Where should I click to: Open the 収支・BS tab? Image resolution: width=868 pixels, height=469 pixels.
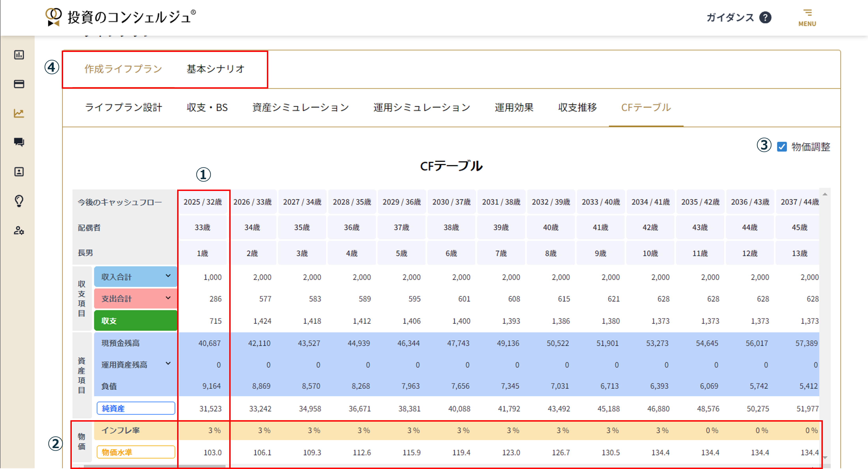tap(207, 107)
